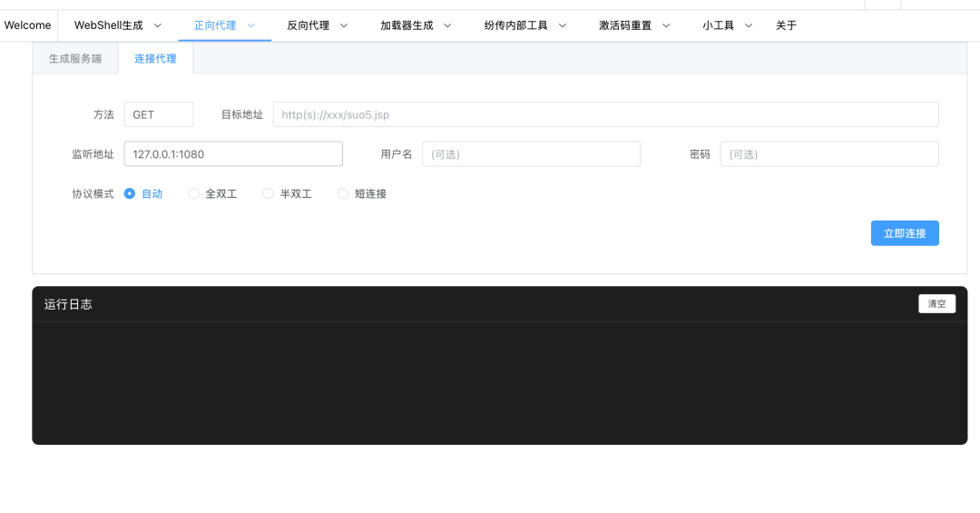Open the 关于 menu item
Image resolution: width=980 pixels, height=513 pixels.
pyautogui.click(x=786, y=25)
